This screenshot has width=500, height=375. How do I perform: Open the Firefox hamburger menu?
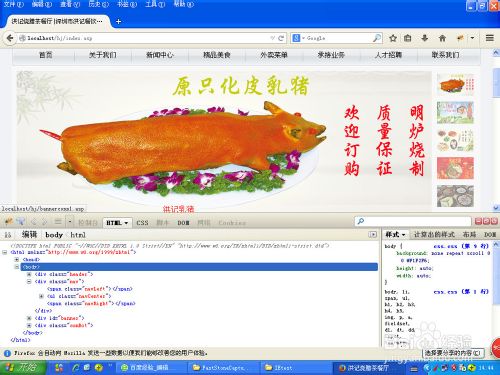click(x=490, y=38)
